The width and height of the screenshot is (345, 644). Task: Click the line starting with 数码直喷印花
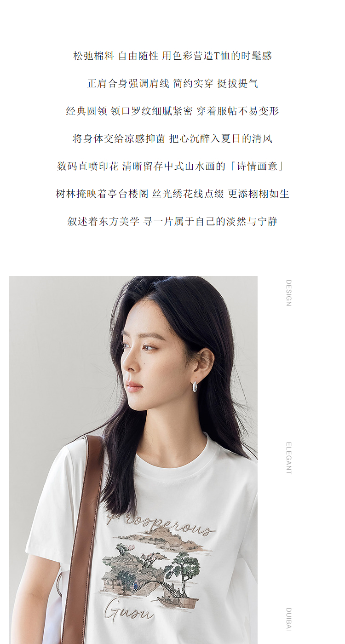pos(172,167)
